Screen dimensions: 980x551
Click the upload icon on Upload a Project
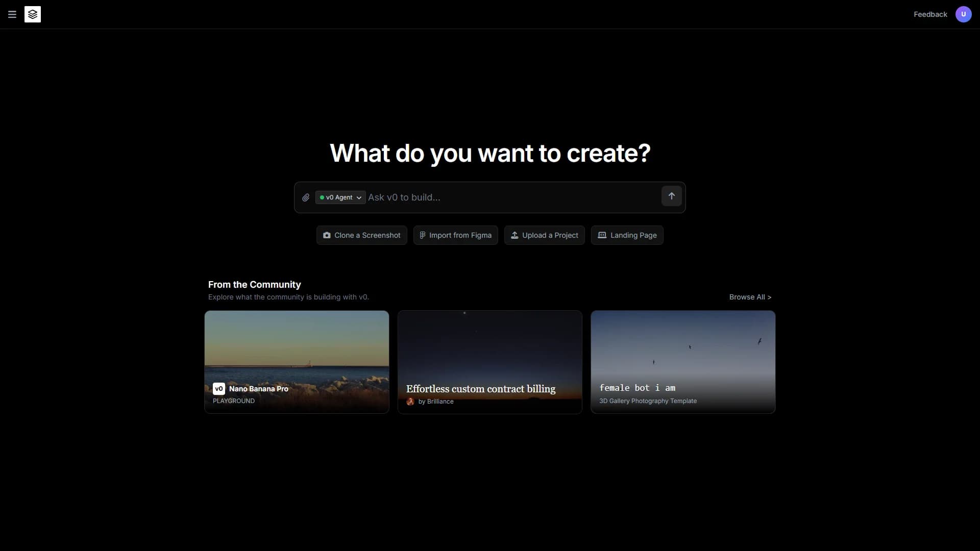514,235
